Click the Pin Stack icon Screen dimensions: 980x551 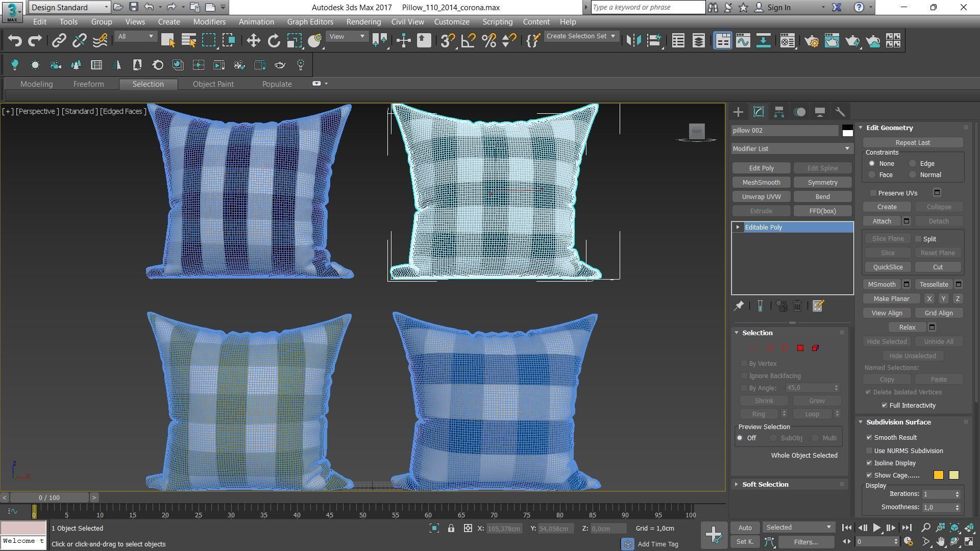click(739, 306)
